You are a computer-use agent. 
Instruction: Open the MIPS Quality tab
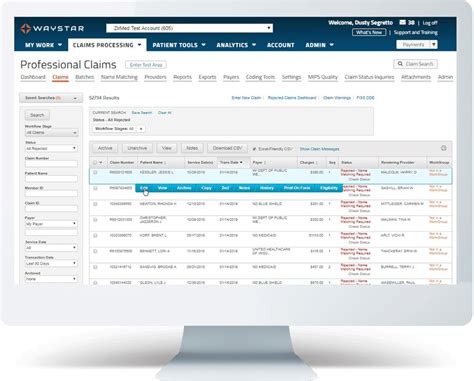pyautogui.click(x=323, y=77)
